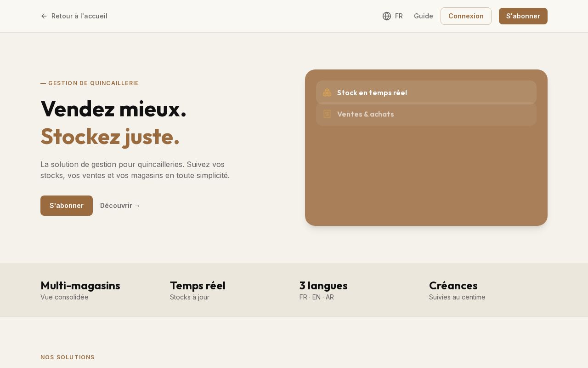Click the back arrow icon
The height and width of the screenshot is (368, 588).
tap(44, 16)
